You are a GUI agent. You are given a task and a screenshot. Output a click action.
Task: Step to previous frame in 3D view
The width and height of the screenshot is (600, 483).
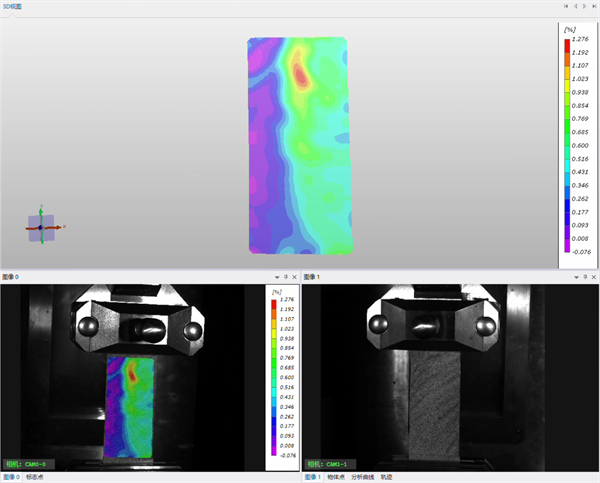coord(575,6)
